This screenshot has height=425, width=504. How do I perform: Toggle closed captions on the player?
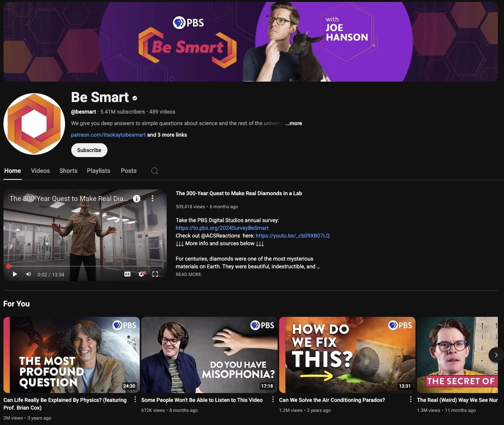pyautogui.click(x=127, y=274)
